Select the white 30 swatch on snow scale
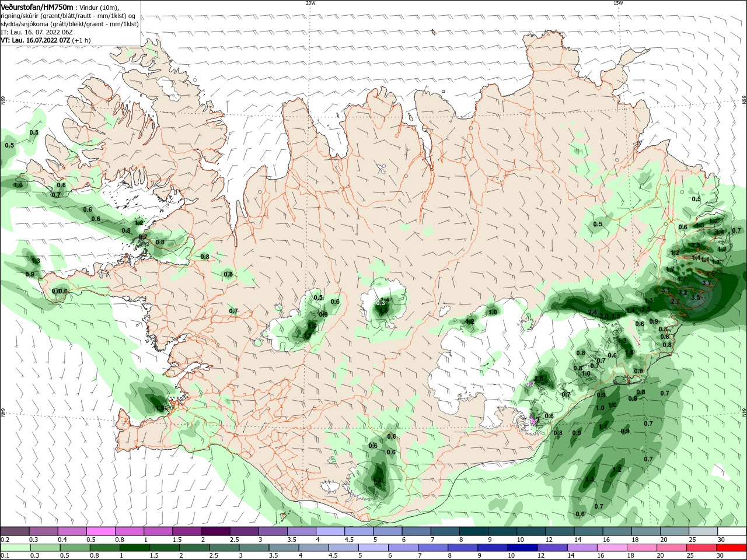The width and height of the screenshot is (747, 560). [731, 531]
